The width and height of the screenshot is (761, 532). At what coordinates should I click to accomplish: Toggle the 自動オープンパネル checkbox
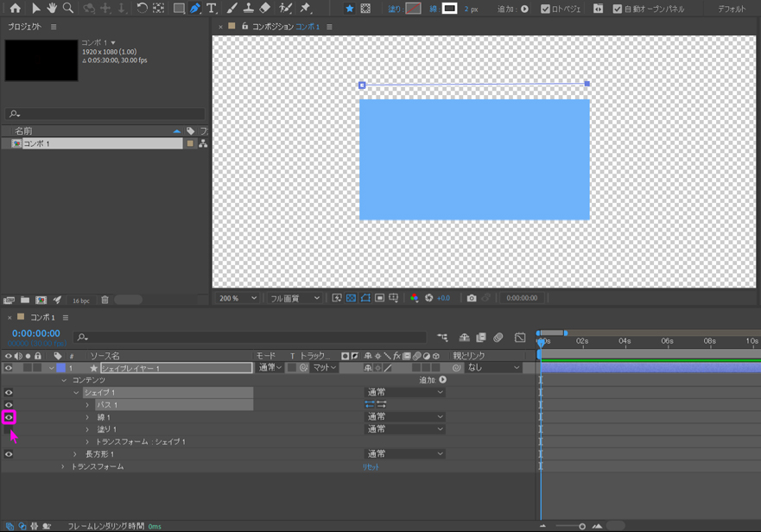coord(617,9)
